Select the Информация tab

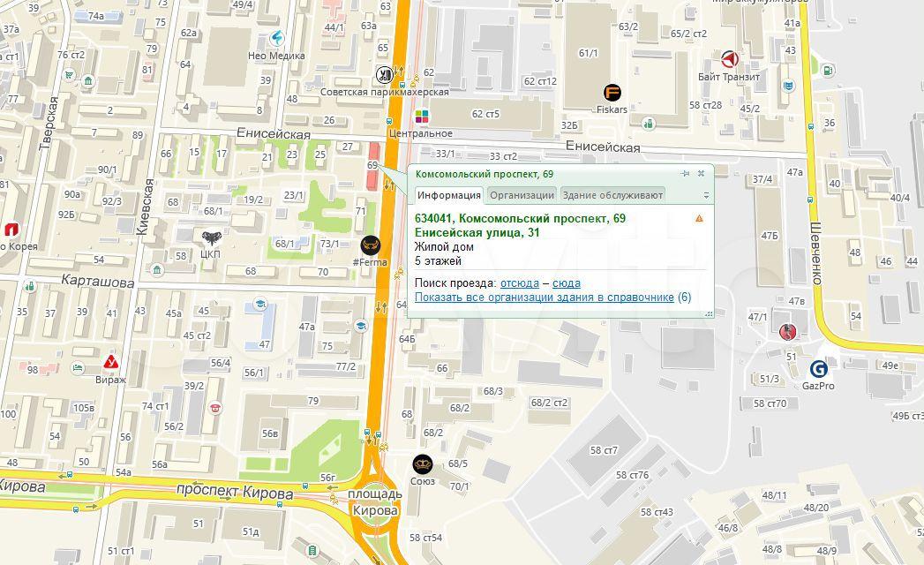pyautogui.click(x=449, y=195)
